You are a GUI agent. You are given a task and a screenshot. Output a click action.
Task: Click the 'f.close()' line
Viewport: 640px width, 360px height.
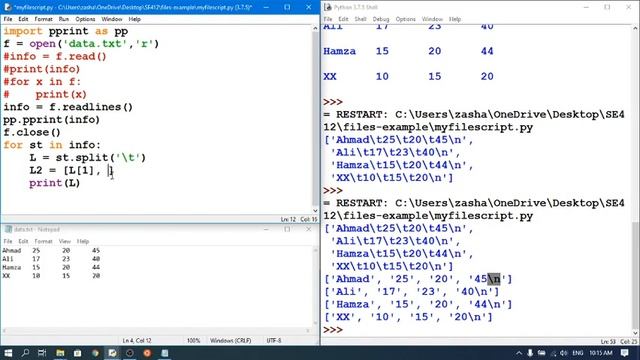(x=32, y=133)
